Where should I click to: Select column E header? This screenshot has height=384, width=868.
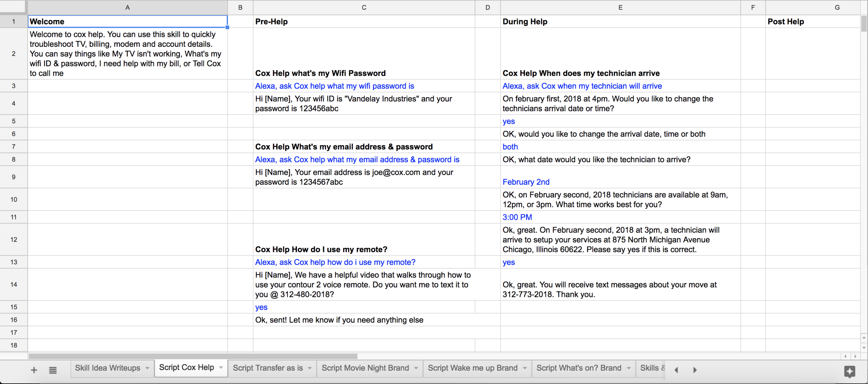click(620, 7)
